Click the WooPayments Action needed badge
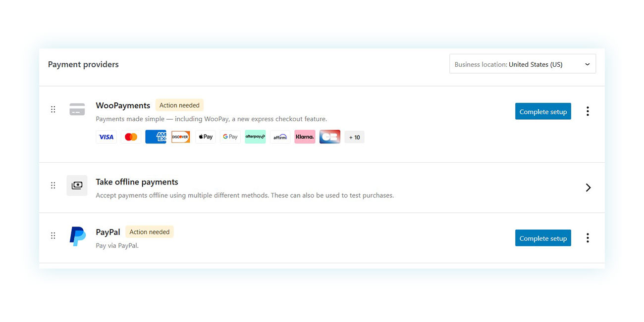This screenshot has height=322, width=644. coord(179,105)
